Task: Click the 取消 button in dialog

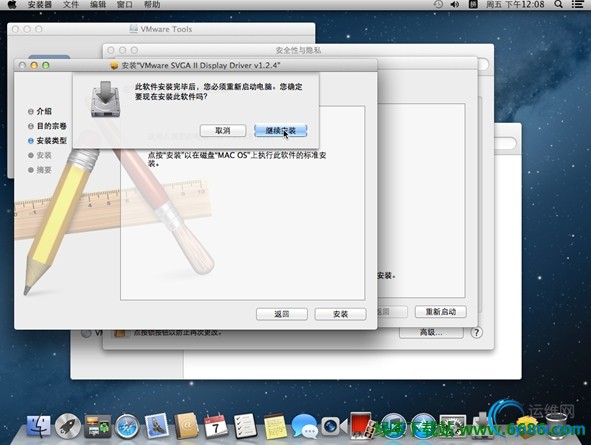Action: click(223, 131)
